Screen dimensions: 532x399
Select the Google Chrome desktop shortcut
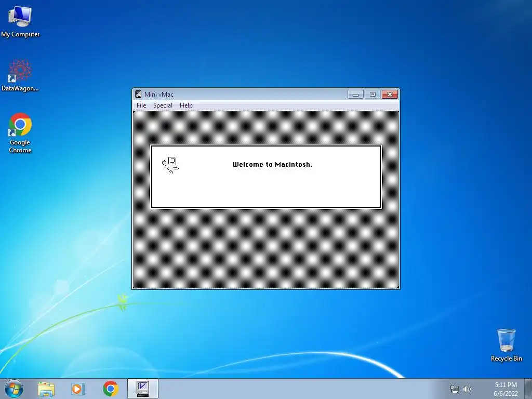pos(20,133)
